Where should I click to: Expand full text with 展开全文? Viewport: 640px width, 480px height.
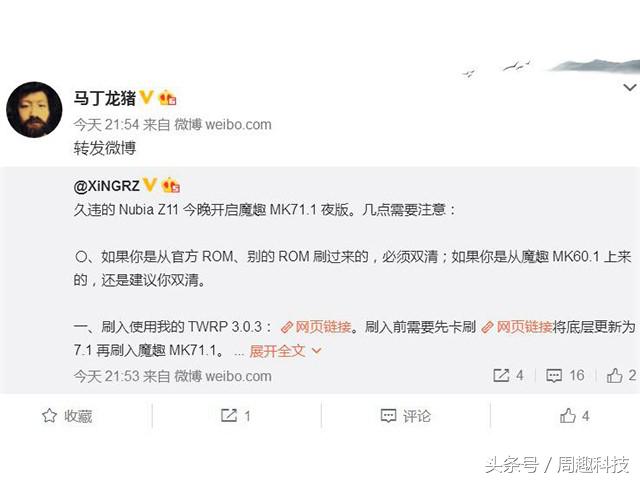click(x=285, y=351)
